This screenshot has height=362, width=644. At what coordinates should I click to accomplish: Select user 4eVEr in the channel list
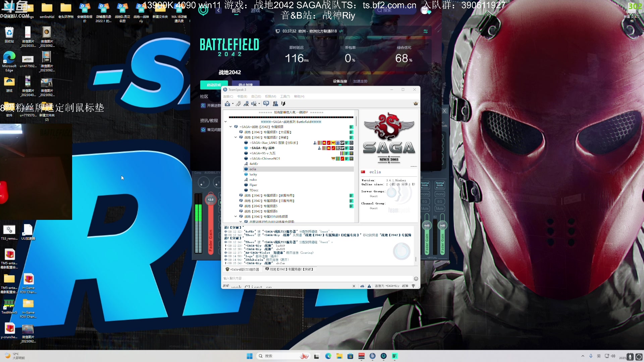click(254, 164)
